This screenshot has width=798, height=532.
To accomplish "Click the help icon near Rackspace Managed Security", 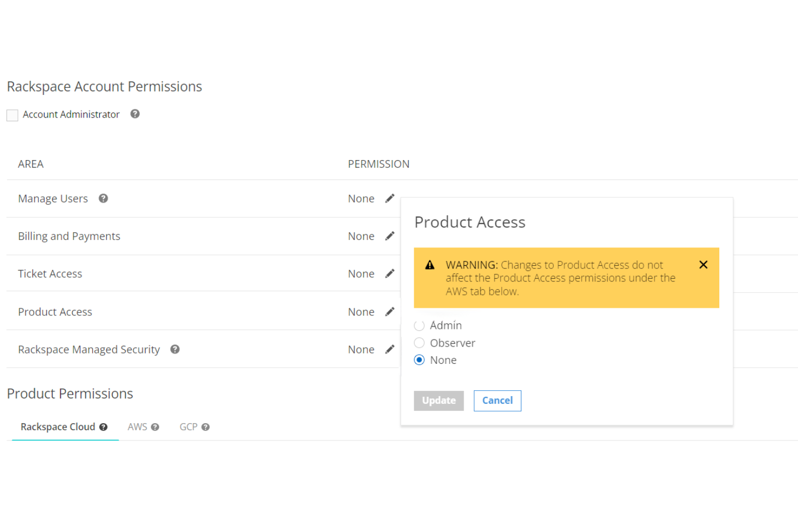I will [175, 349].
